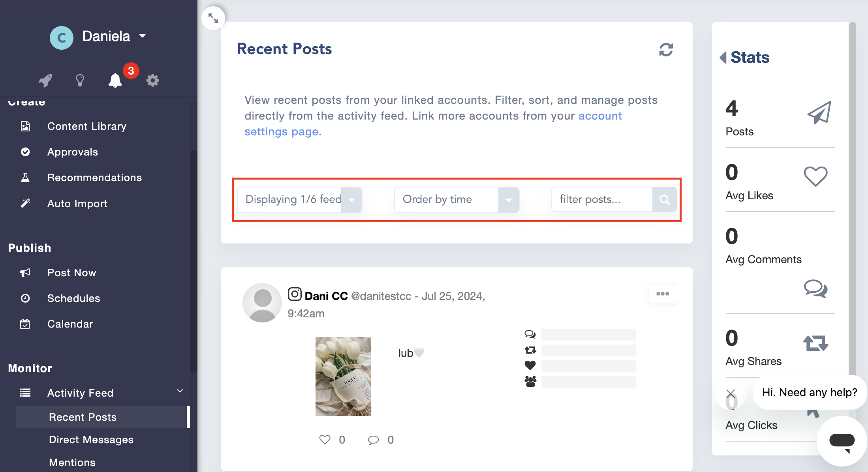Click the Recommendations flask icon
The width and height of the screenshot is (868, 472).
(x=25, y=177)
